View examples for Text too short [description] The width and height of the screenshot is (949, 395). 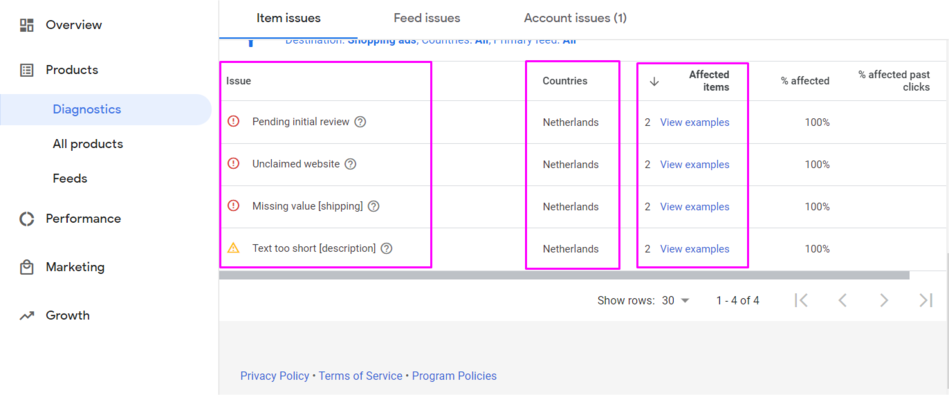pyautogui.click(x=694, y=249)
